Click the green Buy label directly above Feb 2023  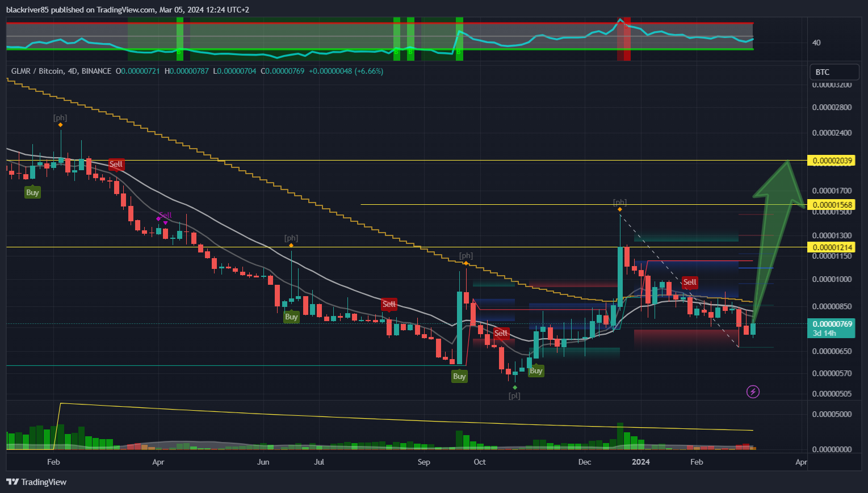[32, 192]
